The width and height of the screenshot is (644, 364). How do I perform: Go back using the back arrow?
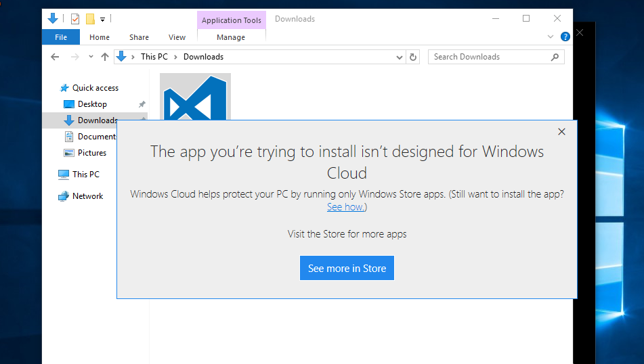tap(55, 57)
